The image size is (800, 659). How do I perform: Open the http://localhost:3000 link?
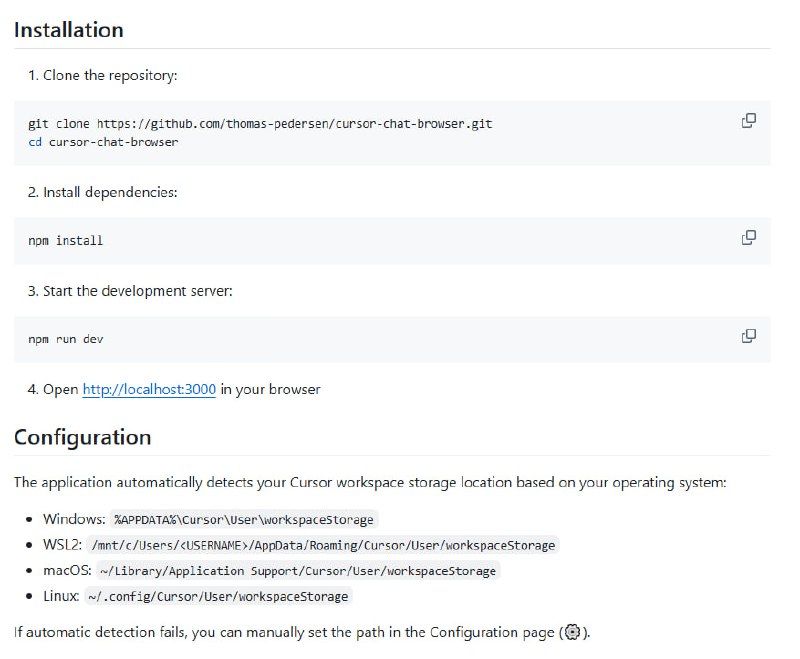pos(150,389)
